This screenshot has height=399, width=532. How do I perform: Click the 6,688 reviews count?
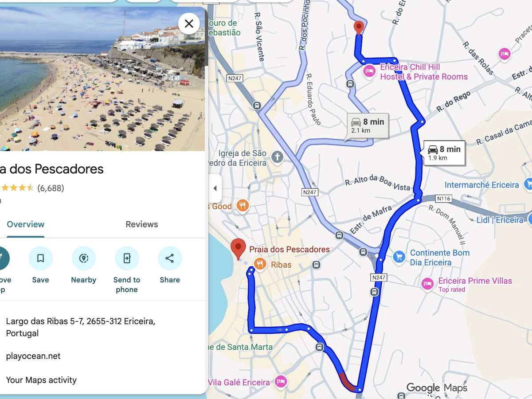pos(51,188)
